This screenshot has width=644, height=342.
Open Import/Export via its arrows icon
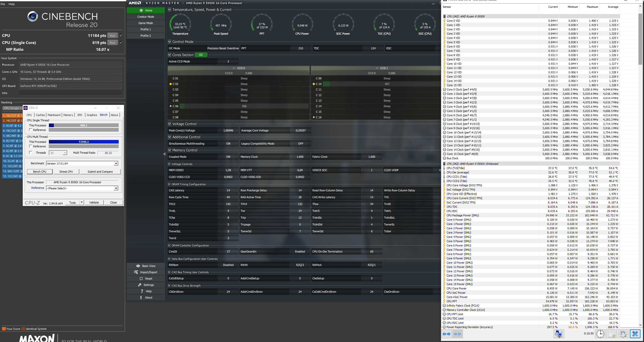(136, 272)
